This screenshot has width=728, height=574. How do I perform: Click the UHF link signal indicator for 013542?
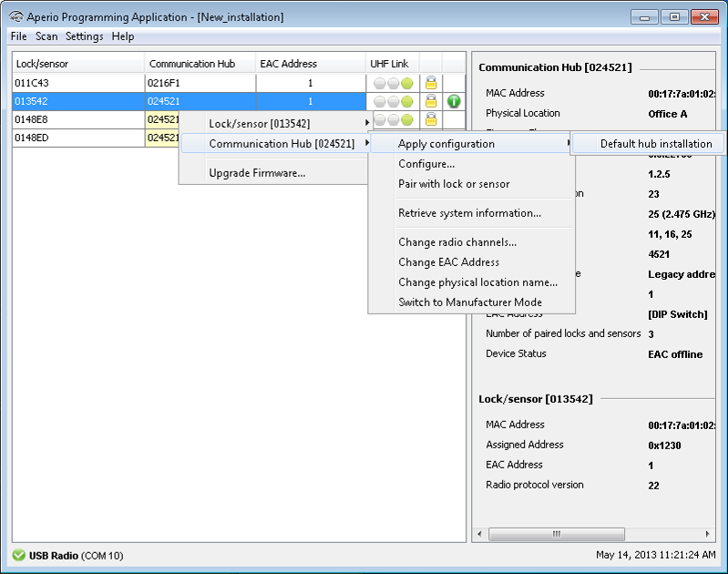click(394, 101)
